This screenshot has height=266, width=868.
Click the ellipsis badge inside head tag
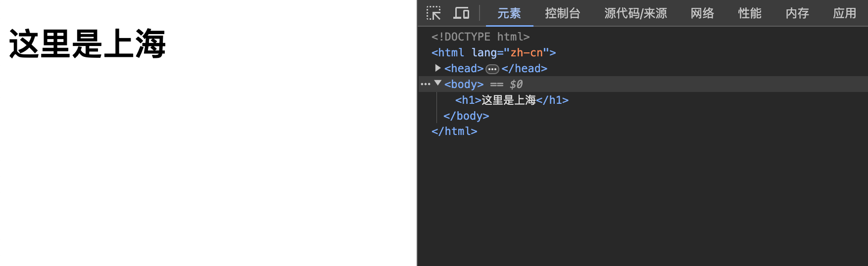click(492, 69)
